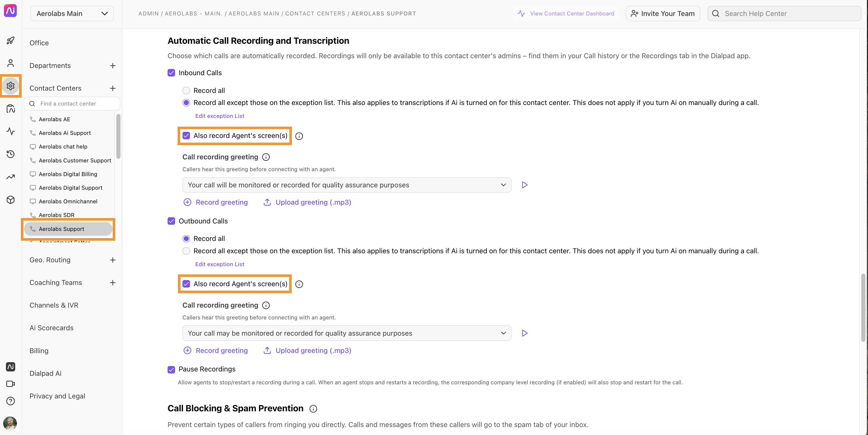Viewport: 868px width, 435px height.
Task: Click 'Edit exception List' link for Inbound
Action: tap(219, 117)
